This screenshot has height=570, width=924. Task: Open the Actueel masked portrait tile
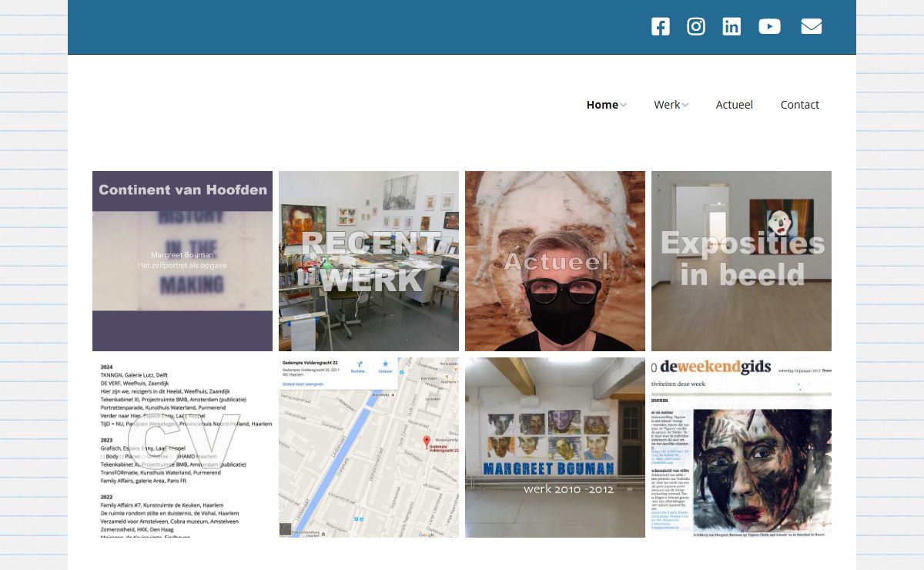click(x=555, y=261)
